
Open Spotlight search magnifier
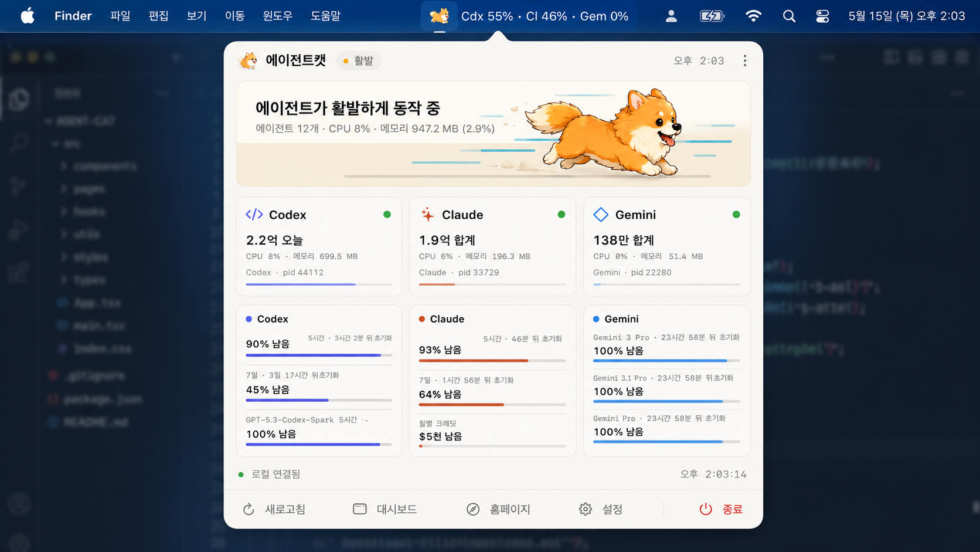(789, 16)
